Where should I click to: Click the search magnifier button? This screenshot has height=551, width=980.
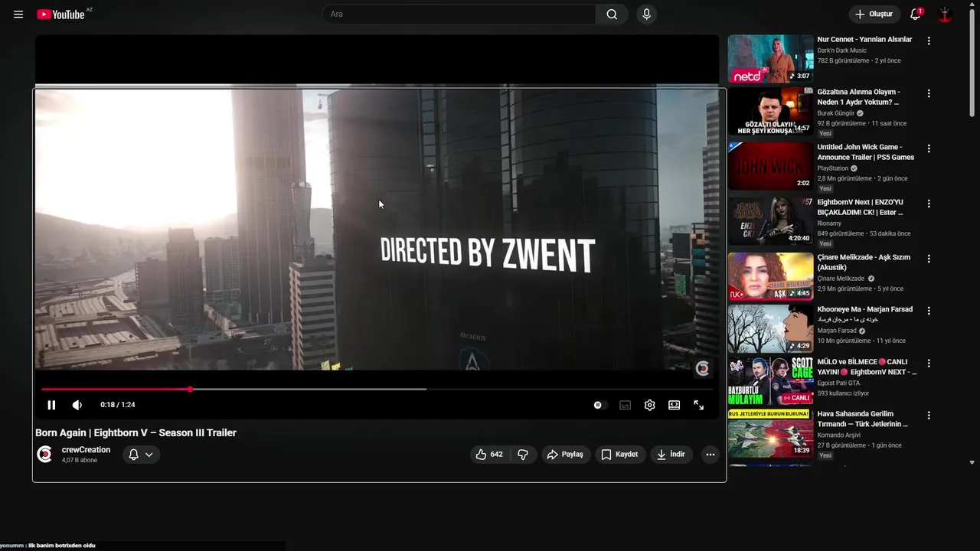pos(612,15)
